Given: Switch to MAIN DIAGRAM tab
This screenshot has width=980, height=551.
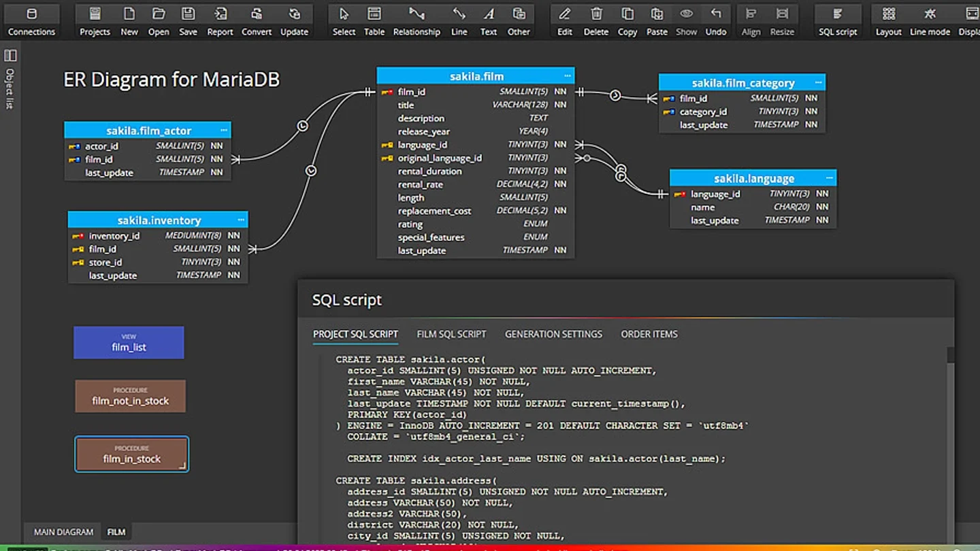Looking at the screenshot, I should coord(64,532).
